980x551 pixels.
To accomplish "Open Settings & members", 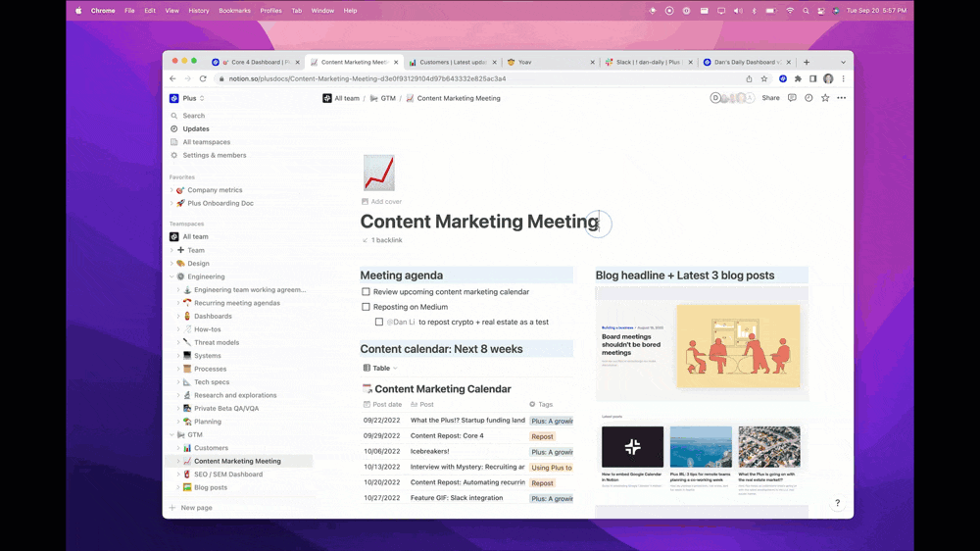I will pyautogui.click(x=215, y=155).
